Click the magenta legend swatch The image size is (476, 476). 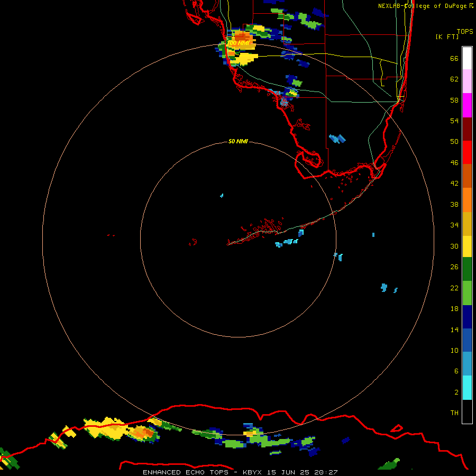point(467,105)
